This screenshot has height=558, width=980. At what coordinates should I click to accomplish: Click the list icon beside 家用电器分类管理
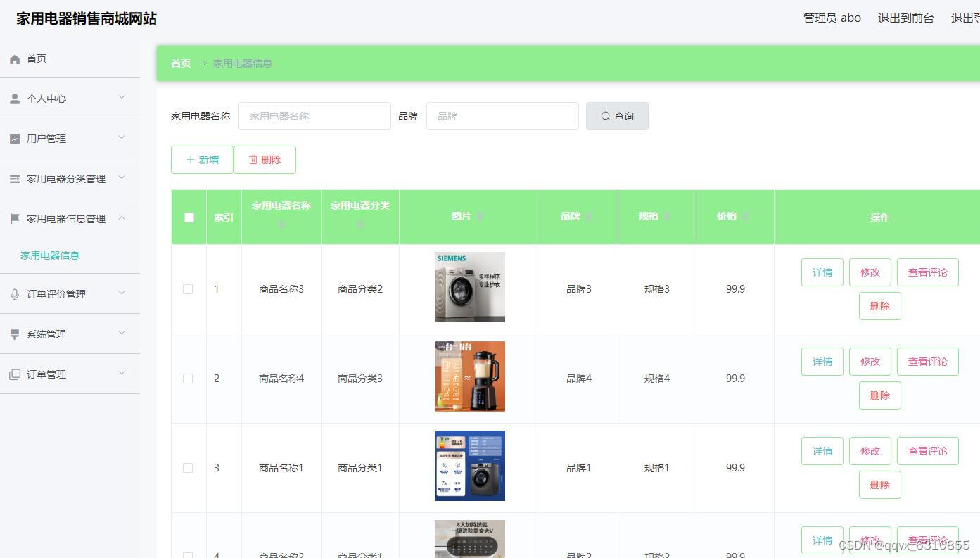coord(15,179)
